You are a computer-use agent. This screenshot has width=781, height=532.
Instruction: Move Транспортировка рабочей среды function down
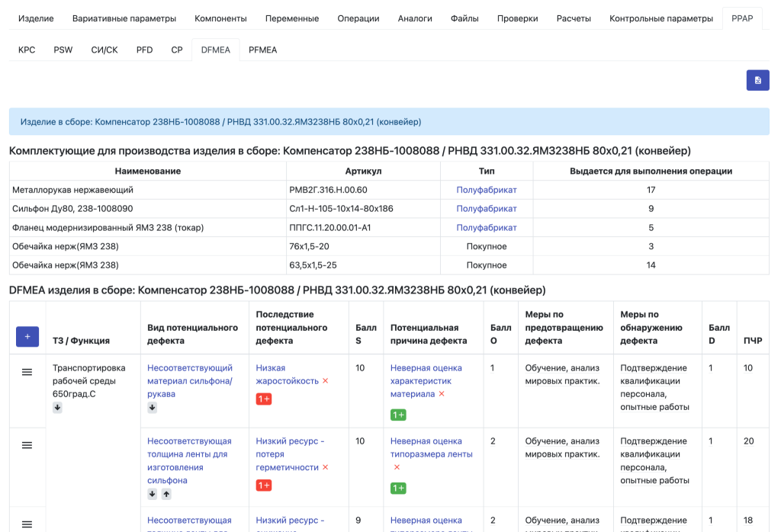57,408
